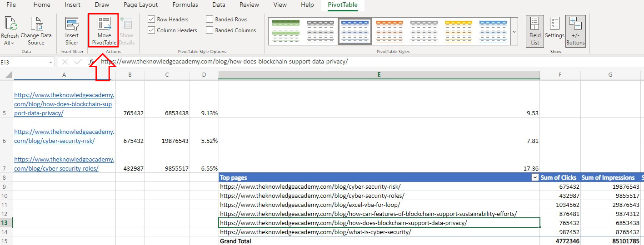Apply the green PivotTable style

pos(286,32)
